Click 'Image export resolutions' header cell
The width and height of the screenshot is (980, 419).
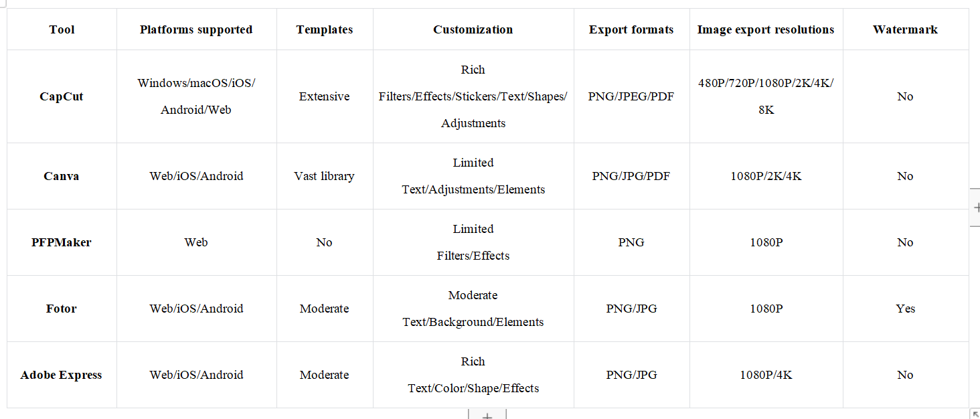pyautogui.click(x=766, y=29)
